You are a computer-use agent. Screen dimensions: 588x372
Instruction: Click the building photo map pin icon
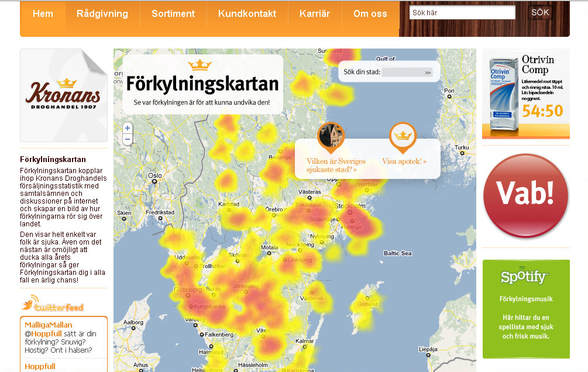pos(331,137)
